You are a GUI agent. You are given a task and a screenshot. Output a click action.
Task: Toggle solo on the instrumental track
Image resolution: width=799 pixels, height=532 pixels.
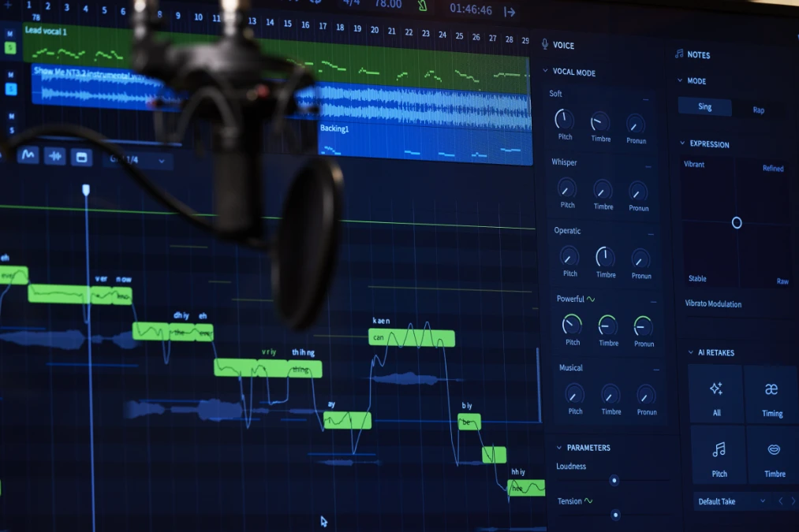[x=11, y=88]
